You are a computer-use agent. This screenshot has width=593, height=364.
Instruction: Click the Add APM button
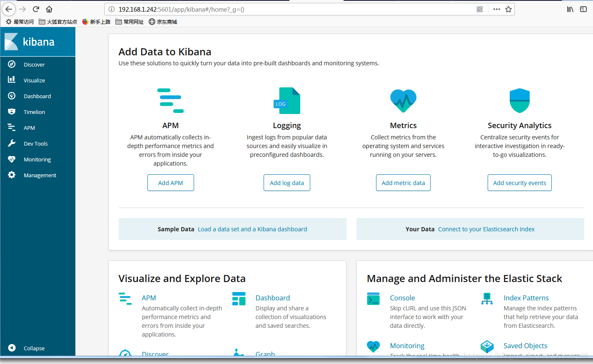(171, 183)
